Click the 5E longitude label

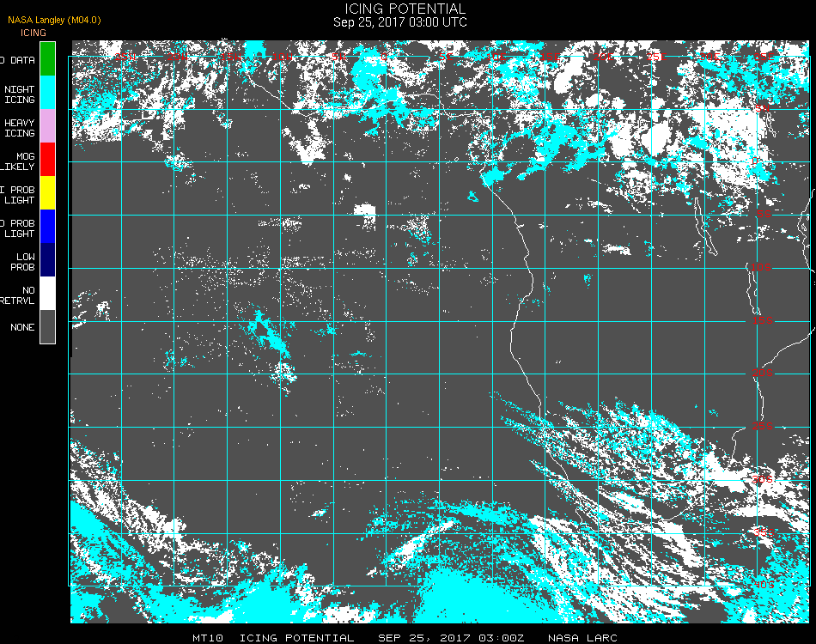(x=446, y=57)
